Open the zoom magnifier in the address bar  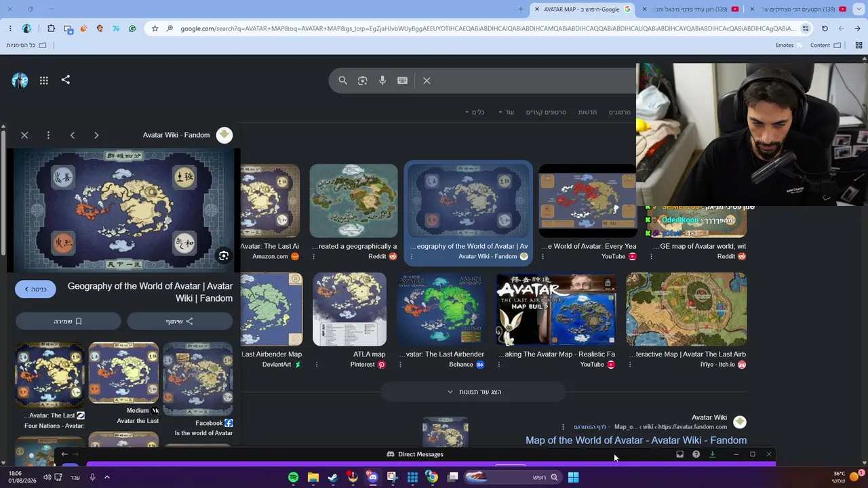[x=169, y=28]
